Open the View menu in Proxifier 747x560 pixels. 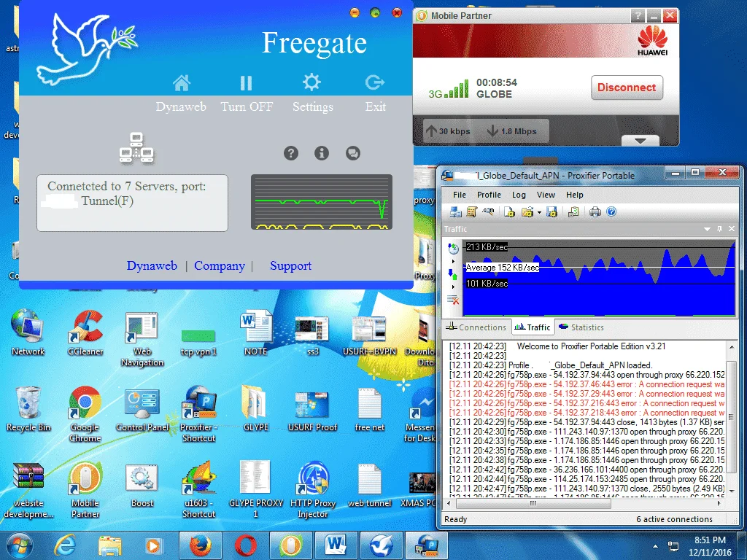(546, 195)
